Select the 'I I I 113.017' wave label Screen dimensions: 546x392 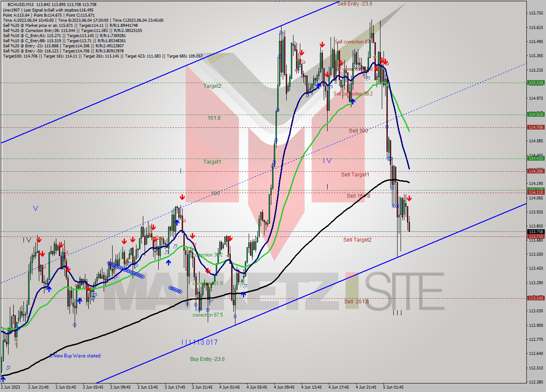point(200,342)
